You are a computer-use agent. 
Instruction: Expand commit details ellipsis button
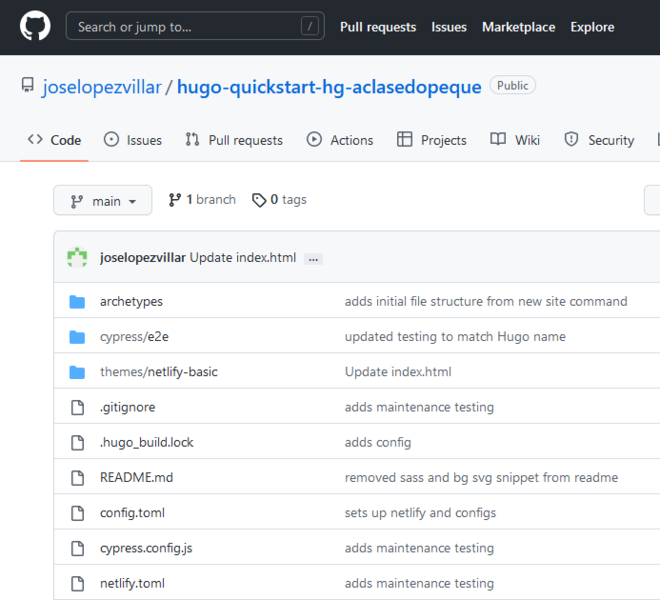(313, 259)
